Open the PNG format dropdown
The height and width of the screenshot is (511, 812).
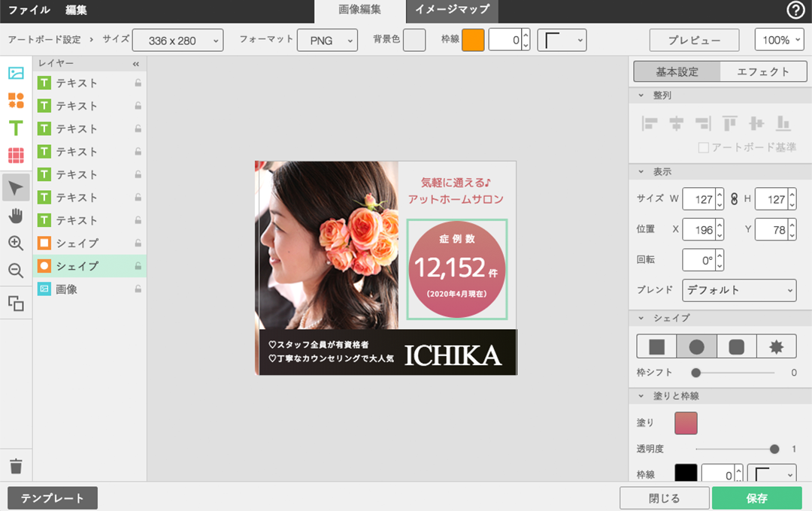point(327,41)
